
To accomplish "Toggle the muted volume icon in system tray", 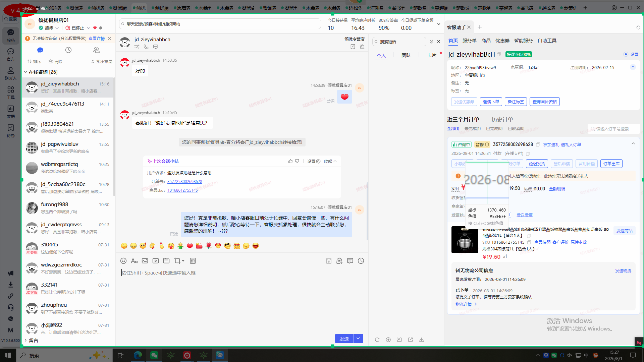I will coord(570,355).
